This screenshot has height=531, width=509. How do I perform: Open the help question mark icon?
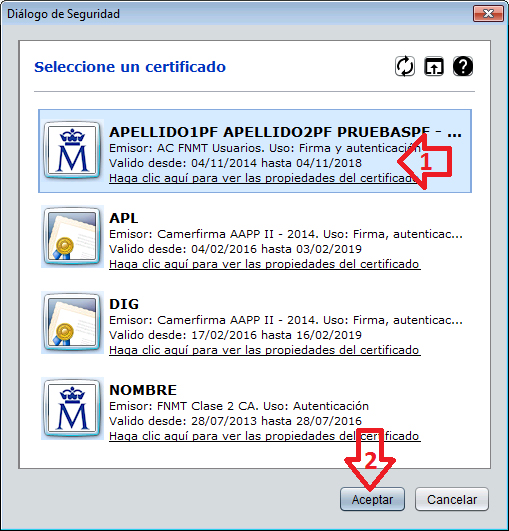463,66
